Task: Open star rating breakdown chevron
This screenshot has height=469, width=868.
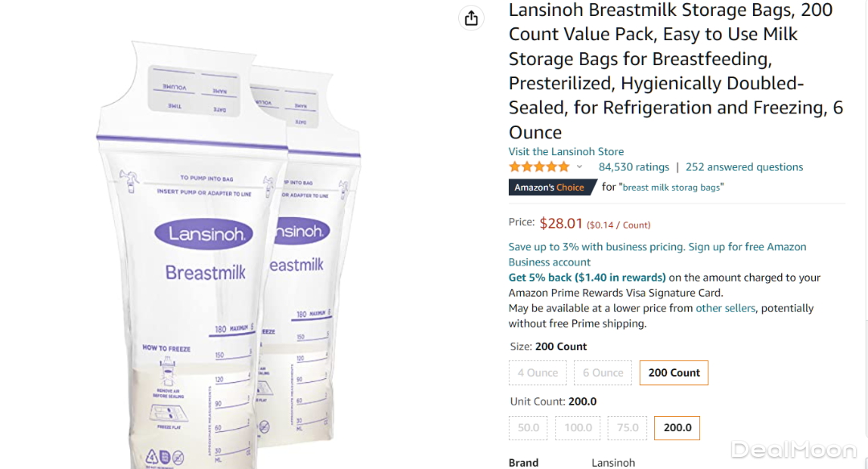Action: click(579, 167)
